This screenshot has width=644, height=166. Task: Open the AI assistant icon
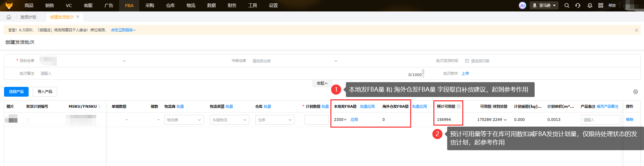pyautogui.click(x=522, y=5)
